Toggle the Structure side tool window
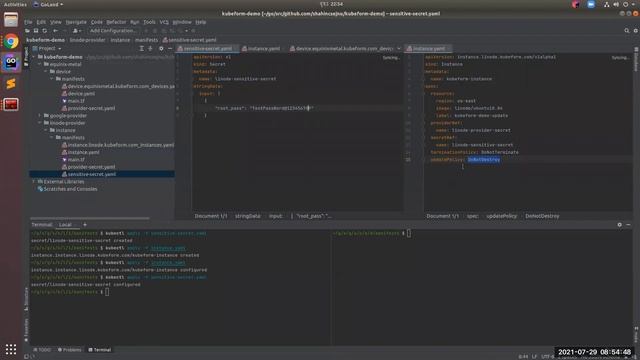This screenshot has height=360, width=640. click(x=26, y=299)
